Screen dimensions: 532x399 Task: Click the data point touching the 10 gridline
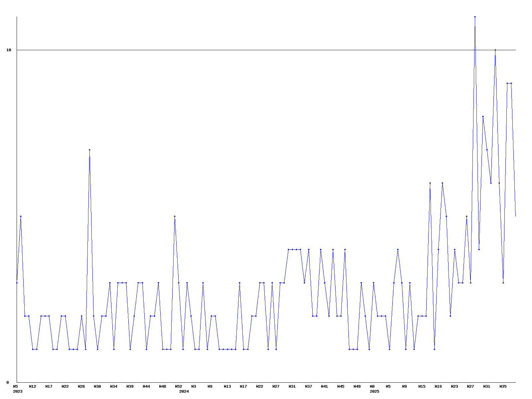click(495, 50)
